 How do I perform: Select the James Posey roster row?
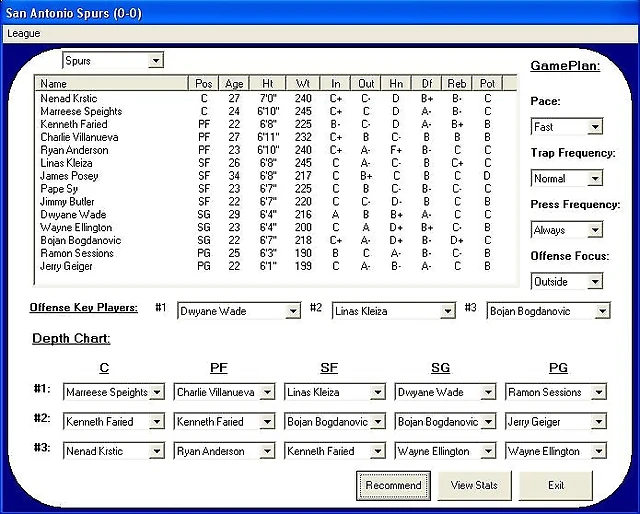tap(276, 176)
